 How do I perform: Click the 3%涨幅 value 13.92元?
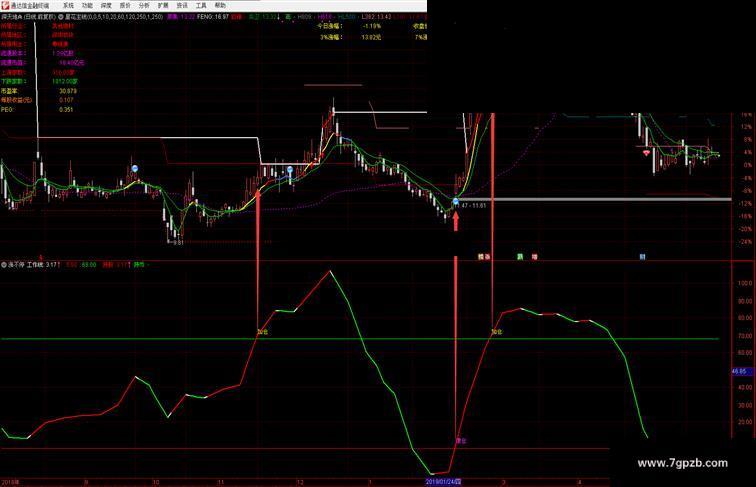[371, 37]
